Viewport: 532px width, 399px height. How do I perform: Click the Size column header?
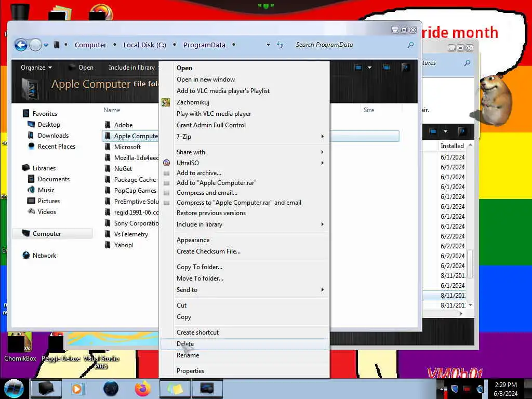point(369,110)
